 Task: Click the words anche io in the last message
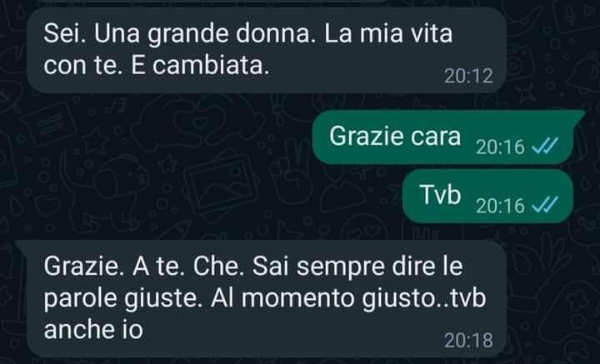[93, 329]
